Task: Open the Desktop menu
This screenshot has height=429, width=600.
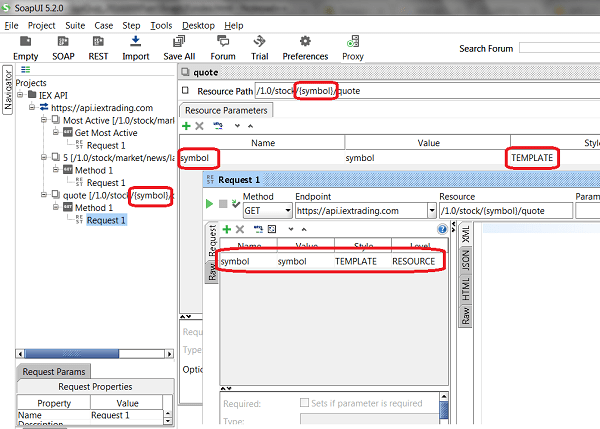Action: pyautogui.click(x=198, y=26)
